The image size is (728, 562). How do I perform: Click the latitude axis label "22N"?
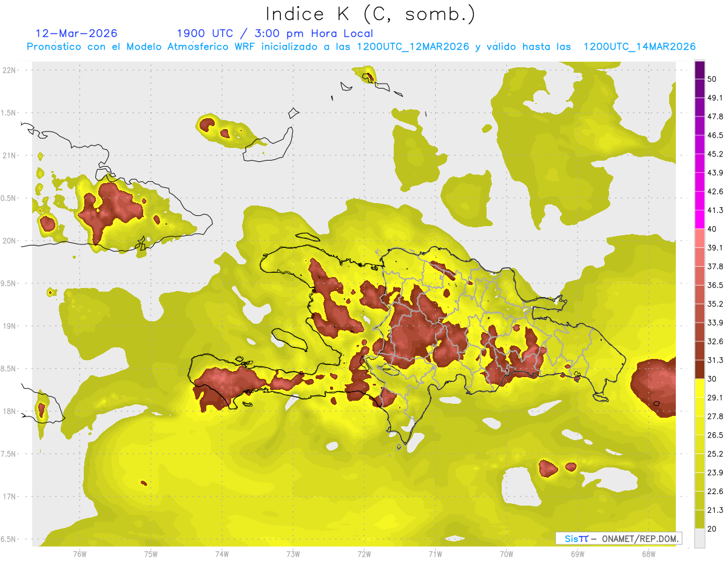click(10, 70)
